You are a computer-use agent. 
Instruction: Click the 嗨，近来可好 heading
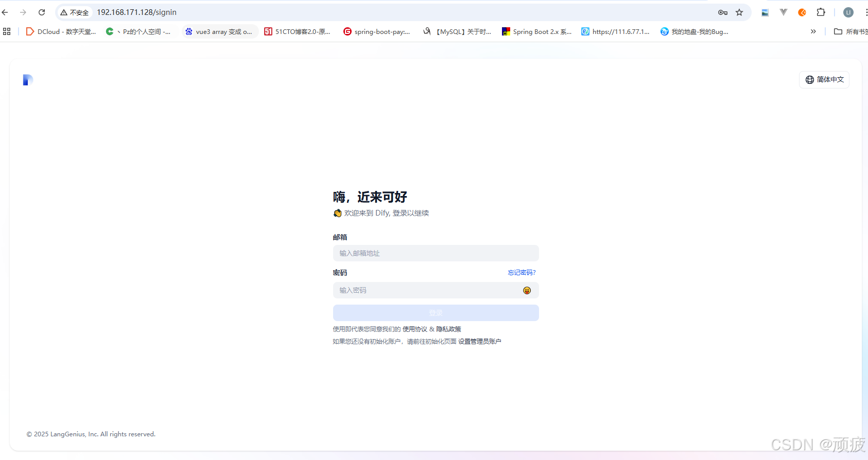point(370,197)
